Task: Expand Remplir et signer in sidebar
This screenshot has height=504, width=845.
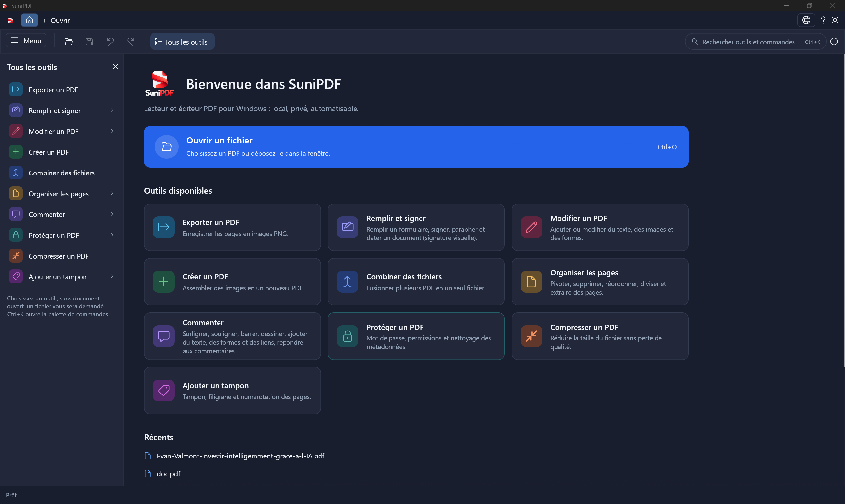Action: 62,110
